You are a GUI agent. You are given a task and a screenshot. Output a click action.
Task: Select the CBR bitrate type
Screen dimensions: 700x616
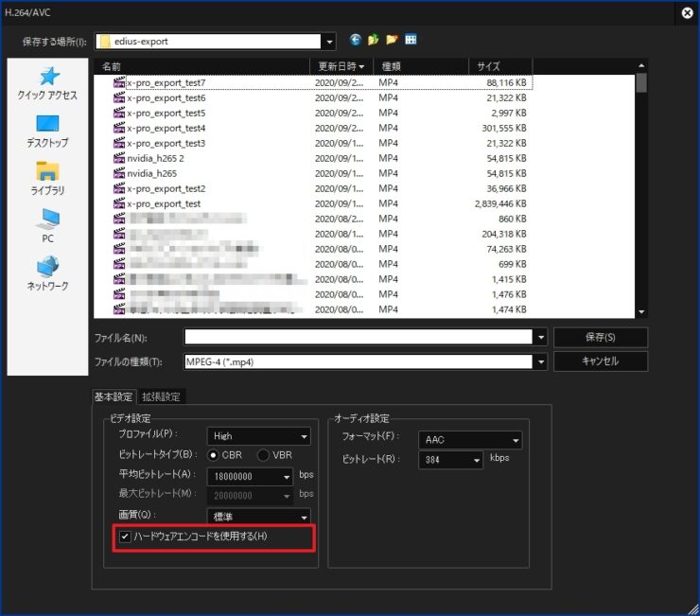pos(214,456)
